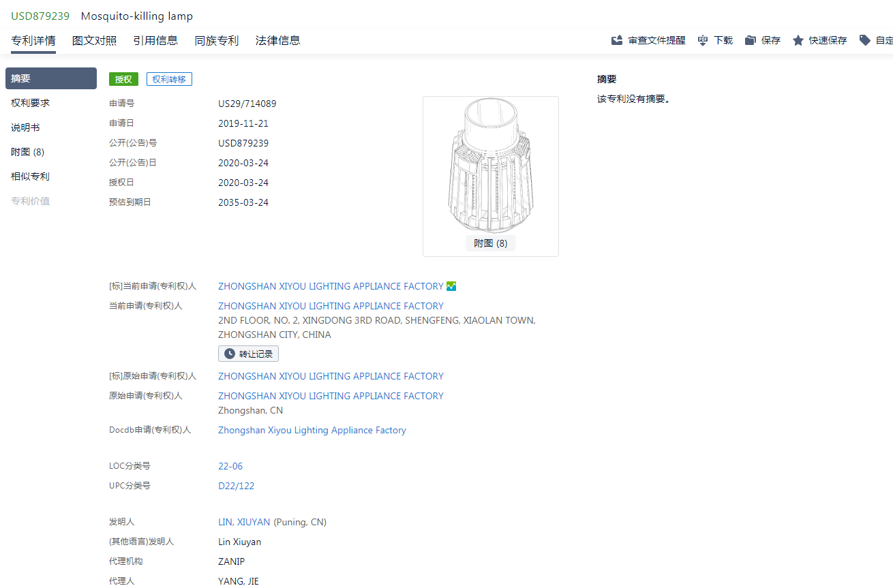Open standardized current assignee ZHONGSHAN XIYOU link
This screenshot has width=893, height=588.
(331, 286)
